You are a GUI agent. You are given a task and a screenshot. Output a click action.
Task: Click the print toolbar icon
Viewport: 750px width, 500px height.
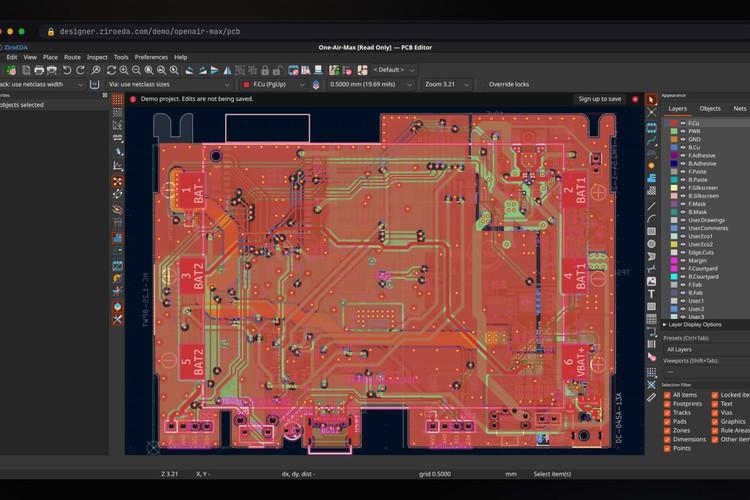pyautogui.click(x=39, y=70)
